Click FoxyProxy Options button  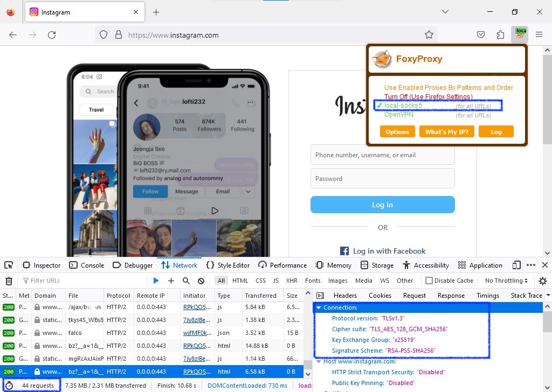397,132
